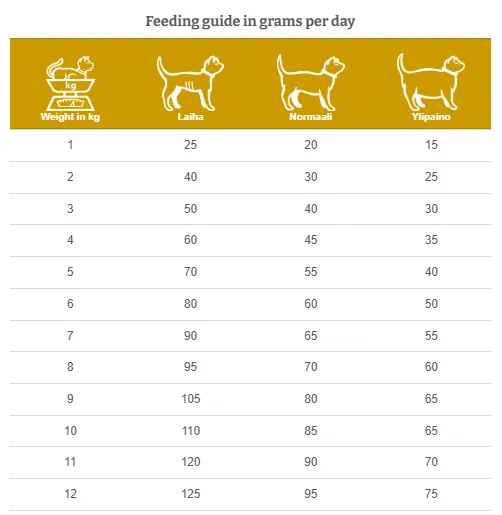The width and height of the screenshot is (502, 515).
Task: Click Normaali value 85 in the 10 kg row
Action: 311,431
